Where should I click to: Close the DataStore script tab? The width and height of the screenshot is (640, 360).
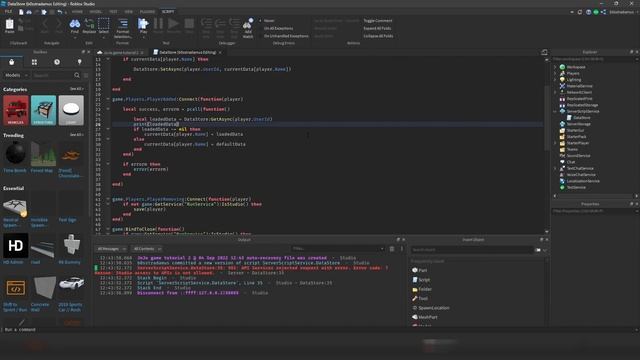(x=220, y=53)
